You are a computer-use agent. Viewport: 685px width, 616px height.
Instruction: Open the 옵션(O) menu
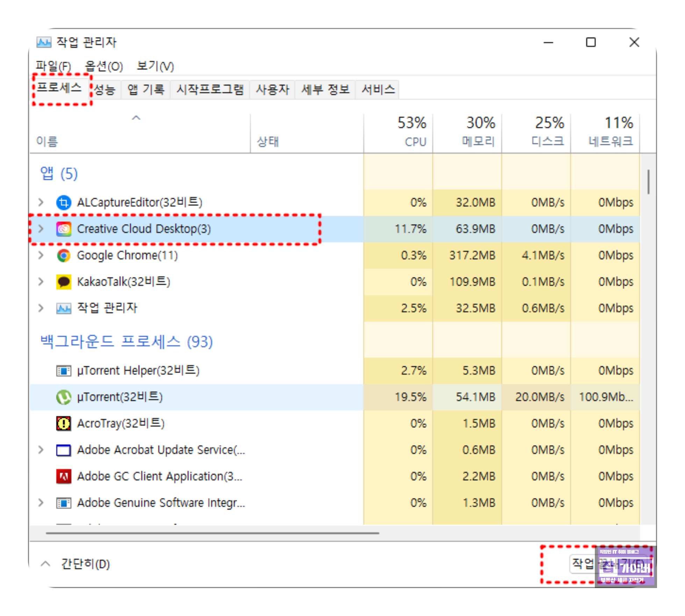tap(104, 66)
